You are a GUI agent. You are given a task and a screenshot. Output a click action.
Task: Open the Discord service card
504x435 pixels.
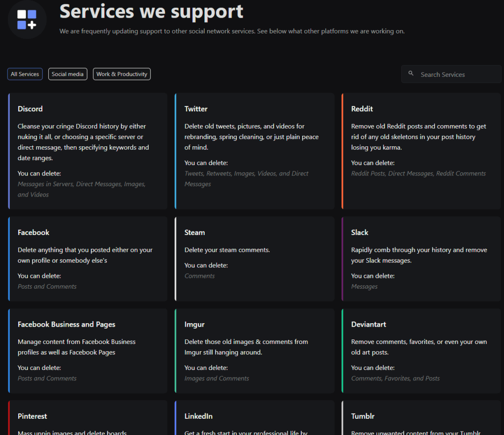point(88,151)
